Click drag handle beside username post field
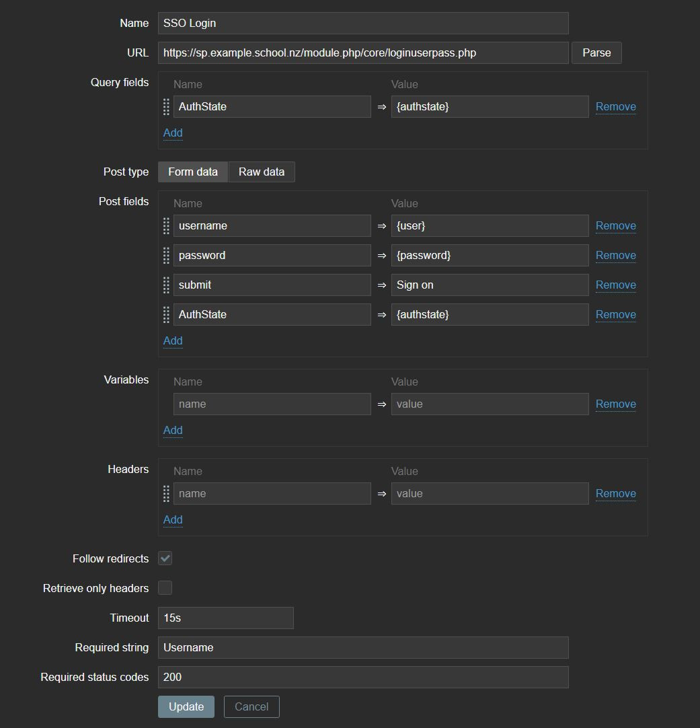Viewport: 700px width, 728px height. [166, 226]
